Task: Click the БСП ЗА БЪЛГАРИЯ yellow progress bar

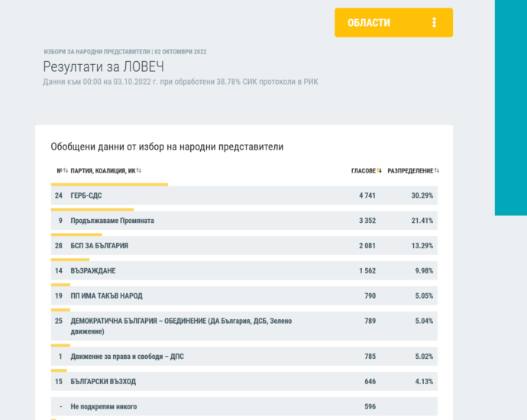Action: (76, 234)
